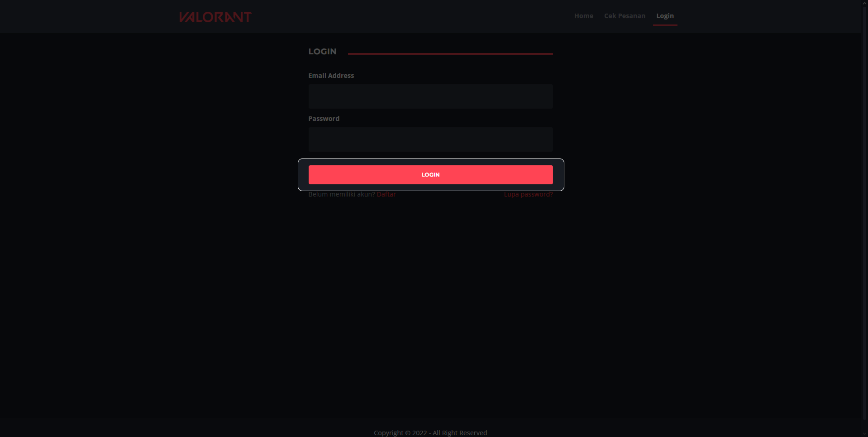The image size is (868, 437).
Task: Go to Cek Pesanan page
Action: 625,16
